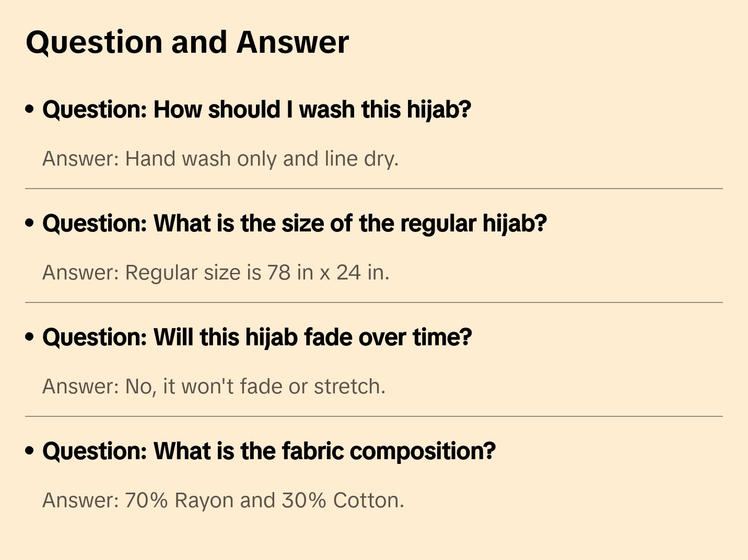This screenshot has width=748, height=560.
Task: Click the divider below the fade answer
Action: coord(373,416)
